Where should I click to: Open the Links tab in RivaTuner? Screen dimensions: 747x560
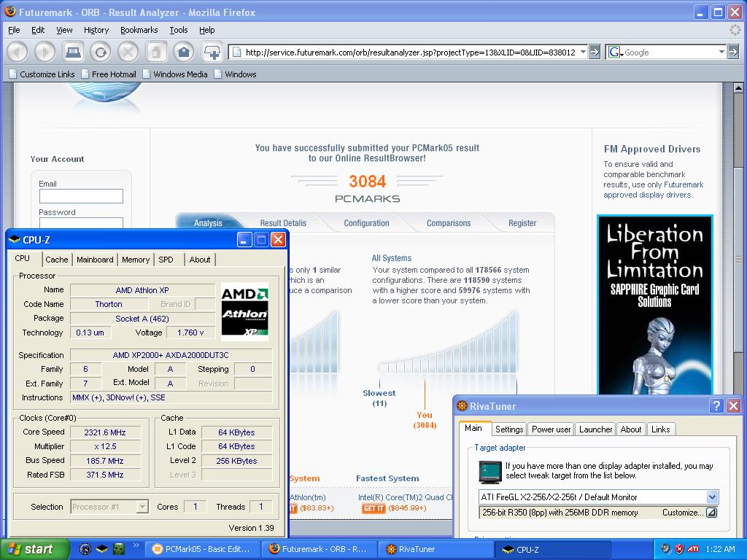coord(661,429)
